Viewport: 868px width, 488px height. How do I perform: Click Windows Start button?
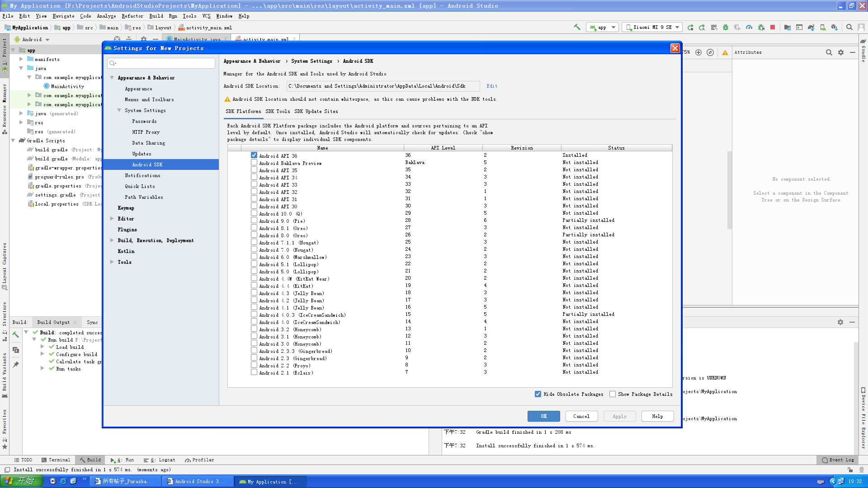tap(22, 481)
